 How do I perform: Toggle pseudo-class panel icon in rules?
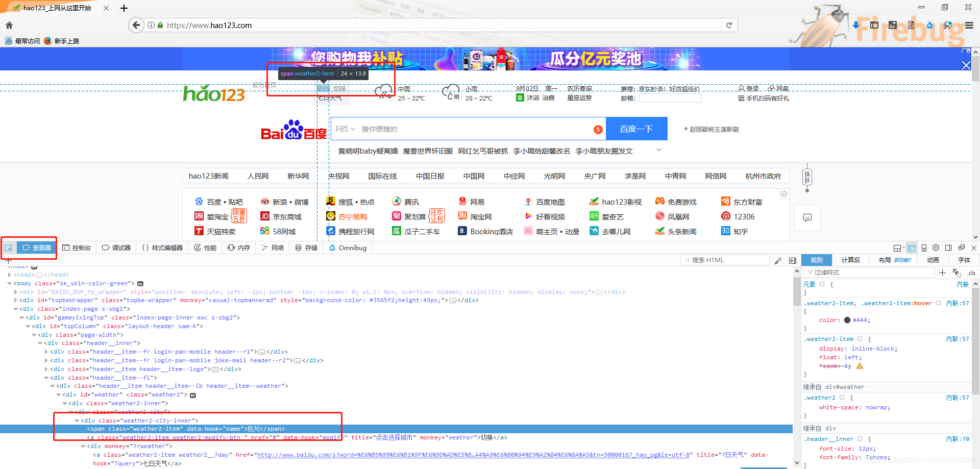click(957, 273)
